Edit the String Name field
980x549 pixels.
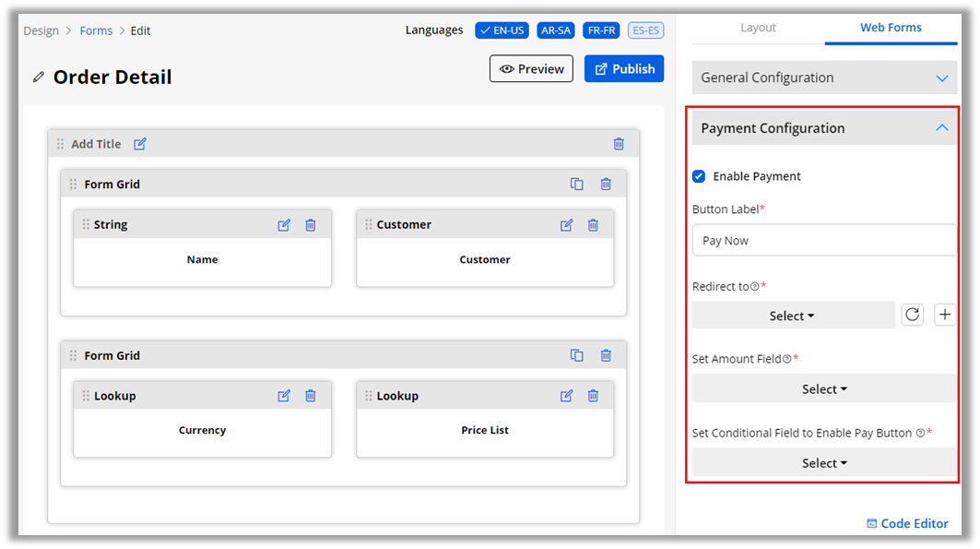click(x=284, y=225)
